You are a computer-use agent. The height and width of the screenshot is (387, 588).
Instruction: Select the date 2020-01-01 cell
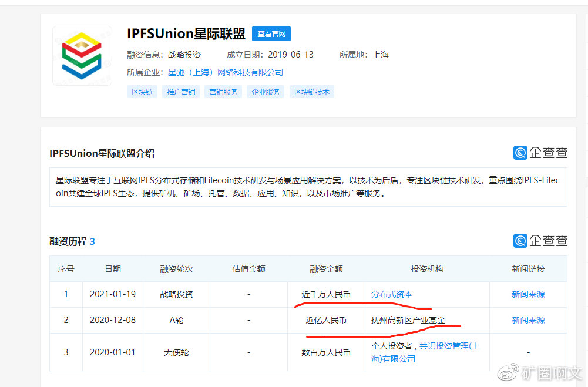tap(113, 352)
